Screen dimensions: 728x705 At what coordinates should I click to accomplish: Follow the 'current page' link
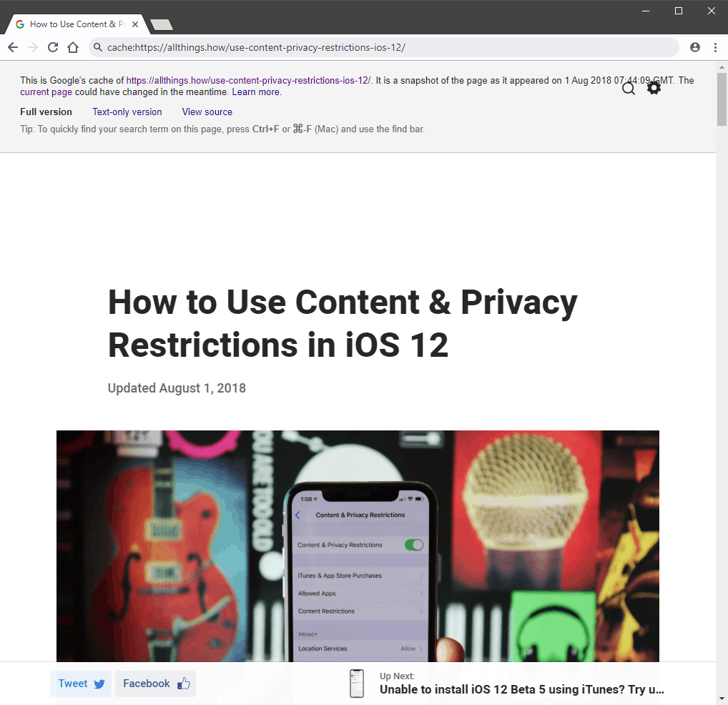(x=46, y=92)
